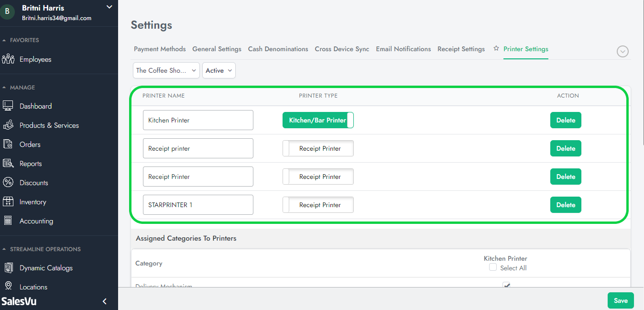Viewport: 644px width, 310px height.
Task: Toggle the Kitchen/Bar Printer type switch
Action: (318, 120)
